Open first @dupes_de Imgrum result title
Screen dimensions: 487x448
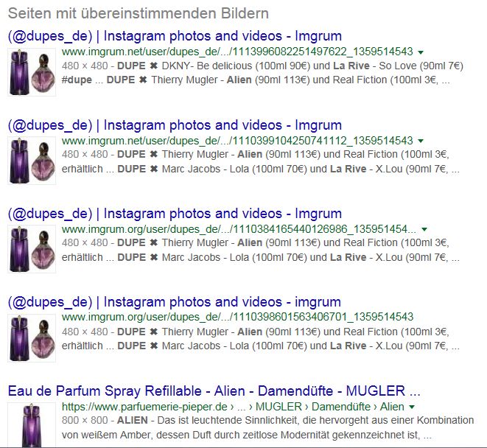tap(175, 36)
